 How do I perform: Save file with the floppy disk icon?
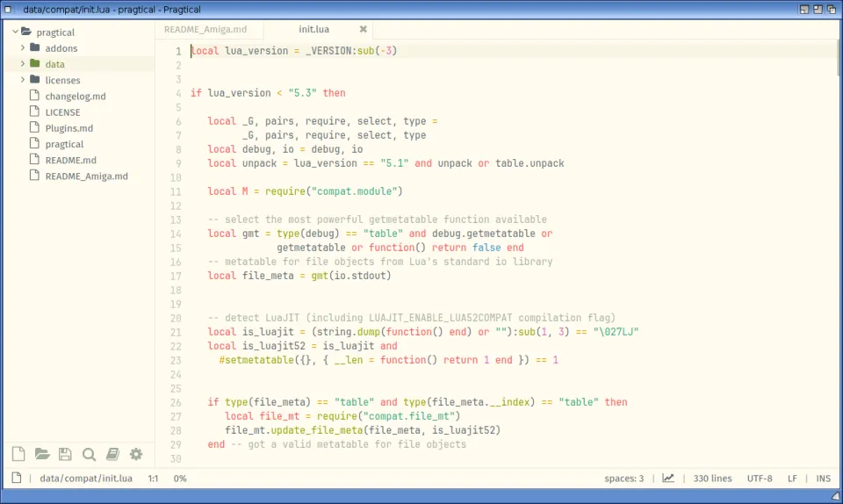pos(65,454)
